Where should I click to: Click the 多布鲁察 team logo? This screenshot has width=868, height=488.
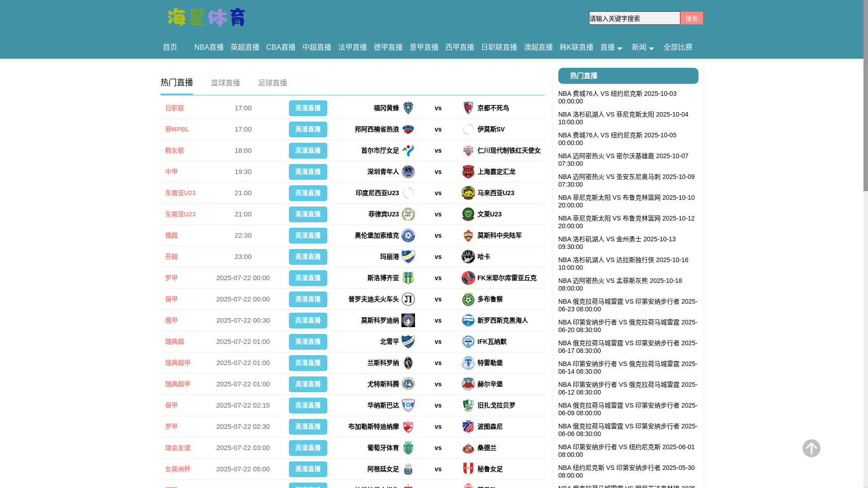[x=468, y=299]
